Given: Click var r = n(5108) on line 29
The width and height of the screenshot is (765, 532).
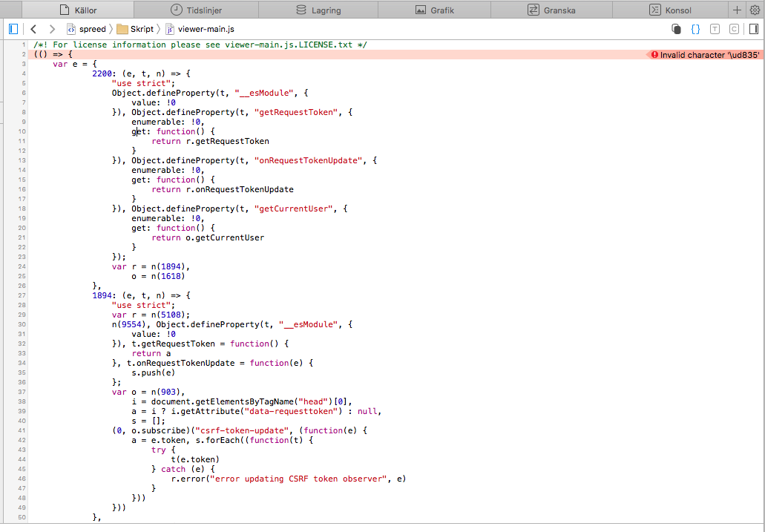Looking at the screenshot, I should (151, 315).
